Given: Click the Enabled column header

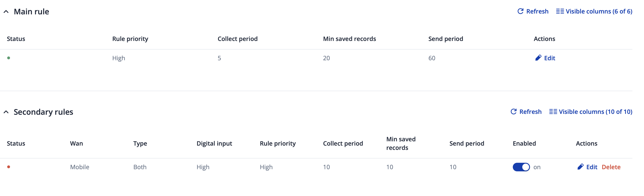Looking at the screenshot, I should tap(524, 143).
